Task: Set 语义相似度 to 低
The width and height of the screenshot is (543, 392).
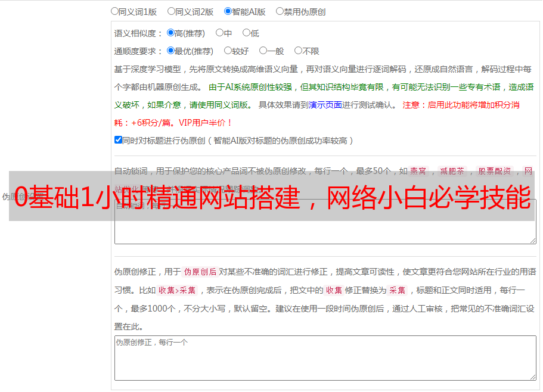Action: click(246, 33)
